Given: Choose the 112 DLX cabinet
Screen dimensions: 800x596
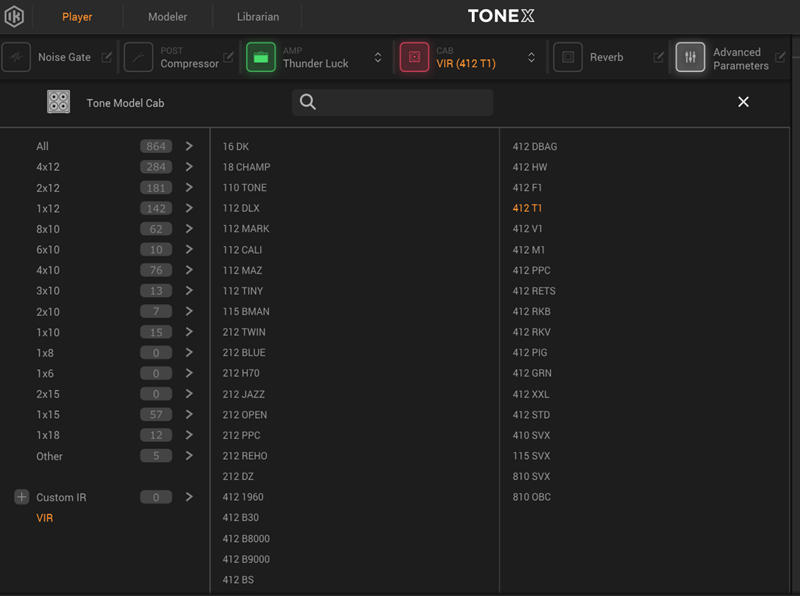Looking at the screenshot, I should coord(241,208).
